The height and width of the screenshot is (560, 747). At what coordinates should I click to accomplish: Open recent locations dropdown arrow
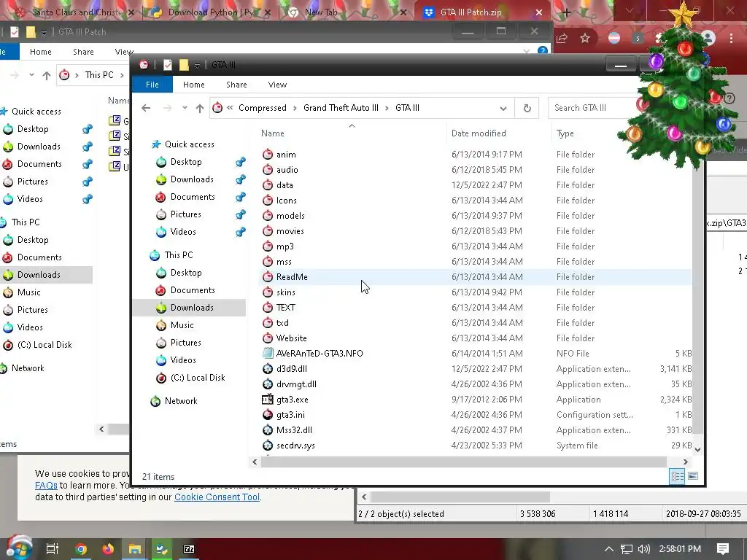pos(185,108)
